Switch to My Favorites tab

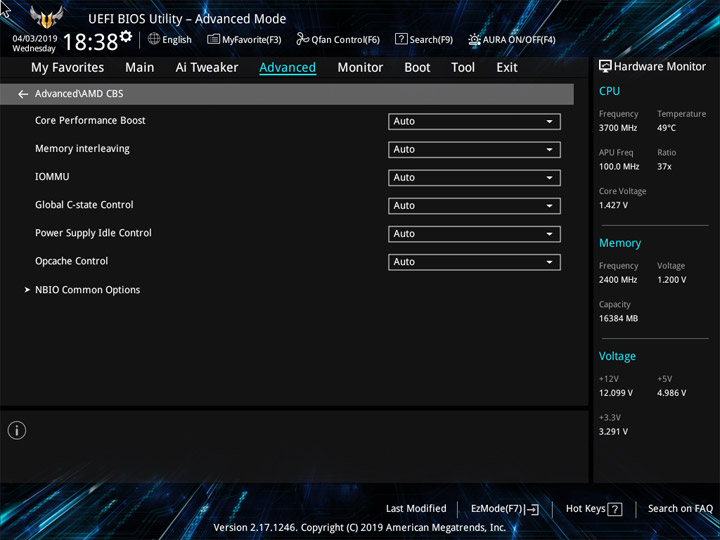[68, 68]
